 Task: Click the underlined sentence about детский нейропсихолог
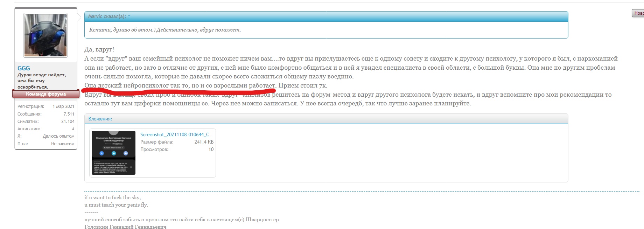(x=180, y=85)
